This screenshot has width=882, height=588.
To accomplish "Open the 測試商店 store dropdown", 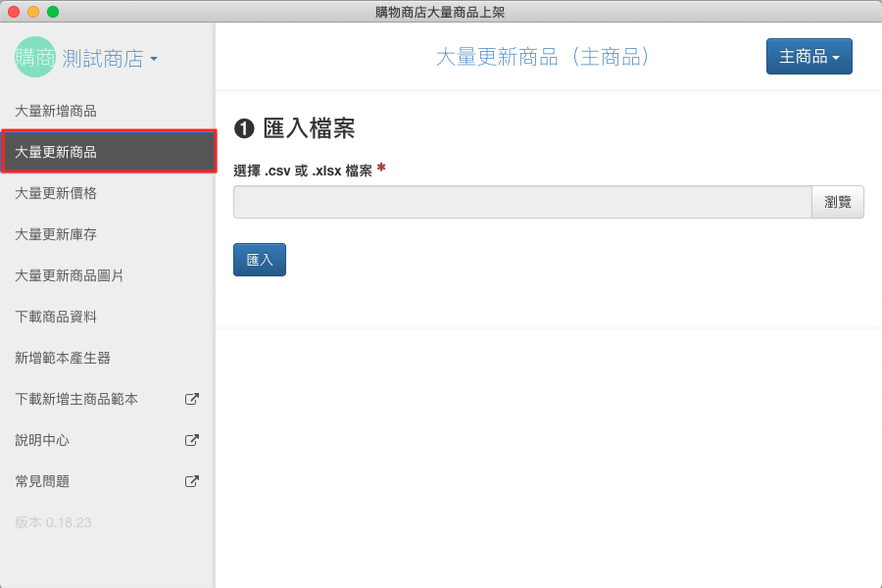I will click(x=110, y=58).
